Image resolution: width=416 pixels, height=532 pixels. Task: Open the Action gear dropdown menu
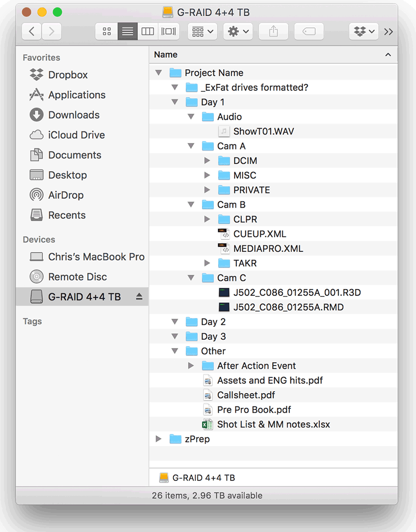[238, 31]
